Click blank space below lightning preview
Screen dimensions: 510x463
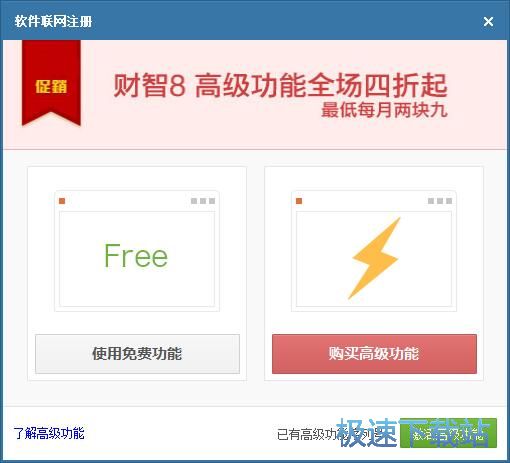pos(374,323)
